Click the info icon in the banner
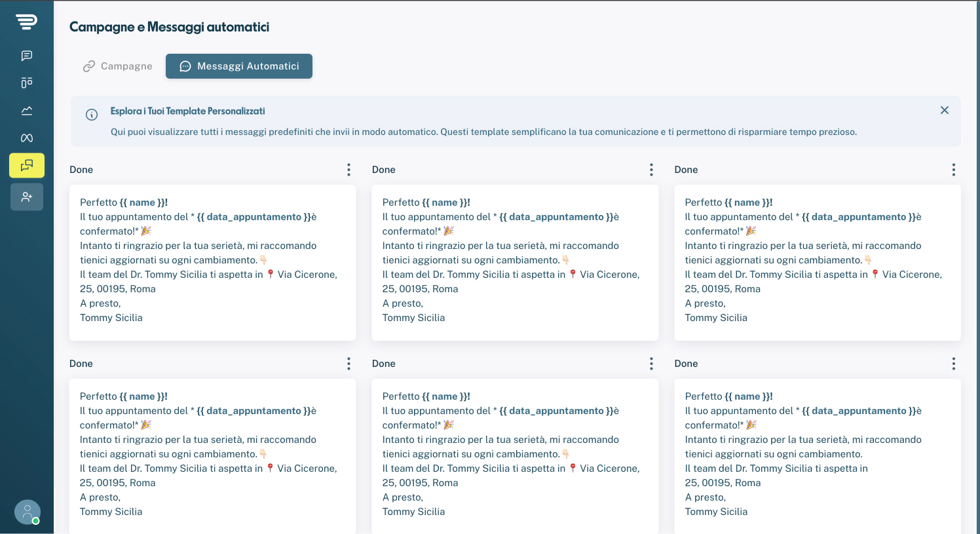This screenshot has height=534, width=980. [x=92, y=115]
